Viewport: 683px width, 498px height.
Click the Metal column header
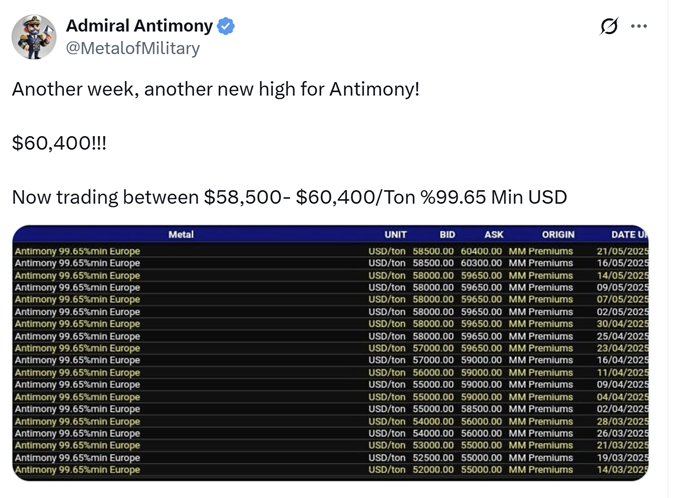181,235
